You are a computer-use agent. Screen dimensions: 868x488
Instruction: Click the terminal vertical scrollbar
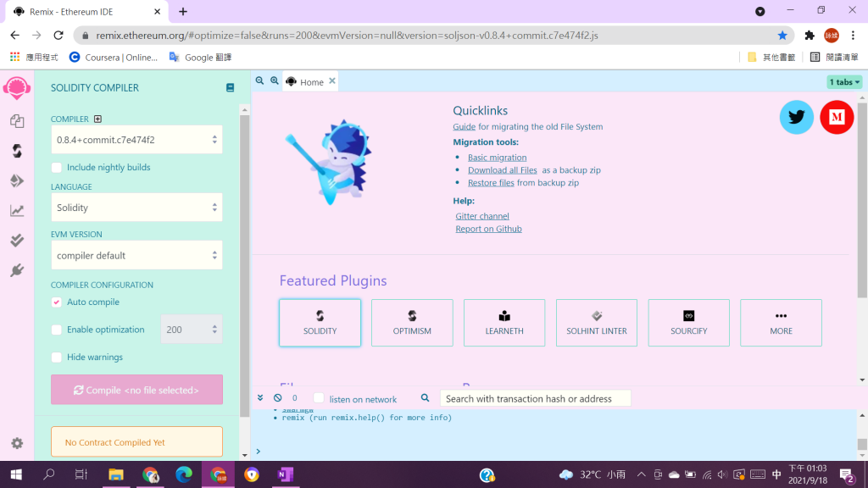[862, 444]
